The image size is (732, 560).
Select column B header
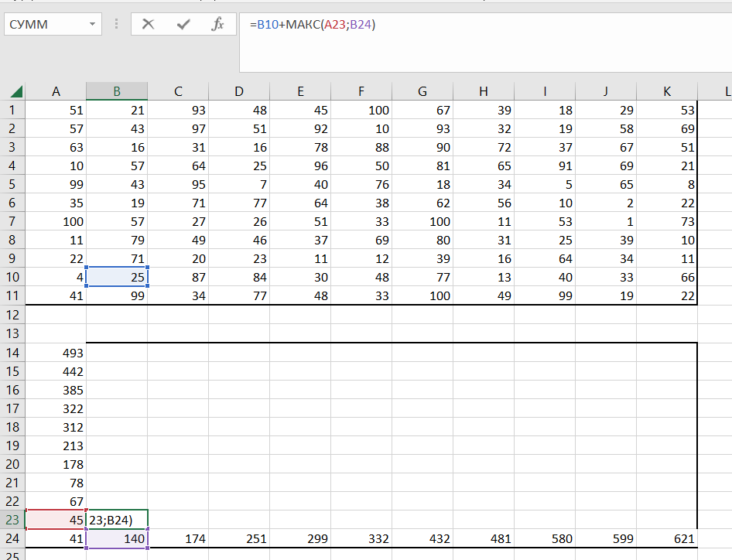(117, 91)
